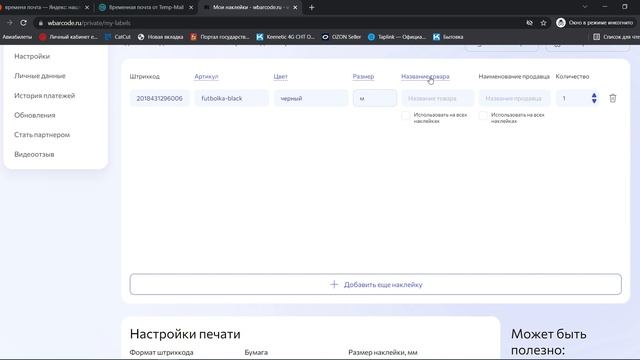
Task: Click the Название товара column link
Action: coord(425,76)
